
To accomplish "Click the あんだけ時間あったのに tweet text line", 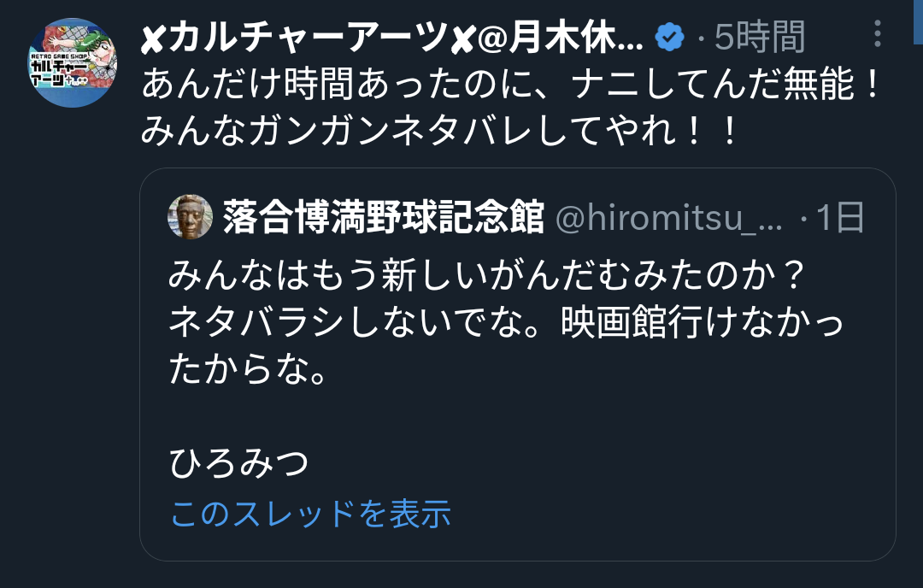I will pyautogui.click(x=510, y=84).
